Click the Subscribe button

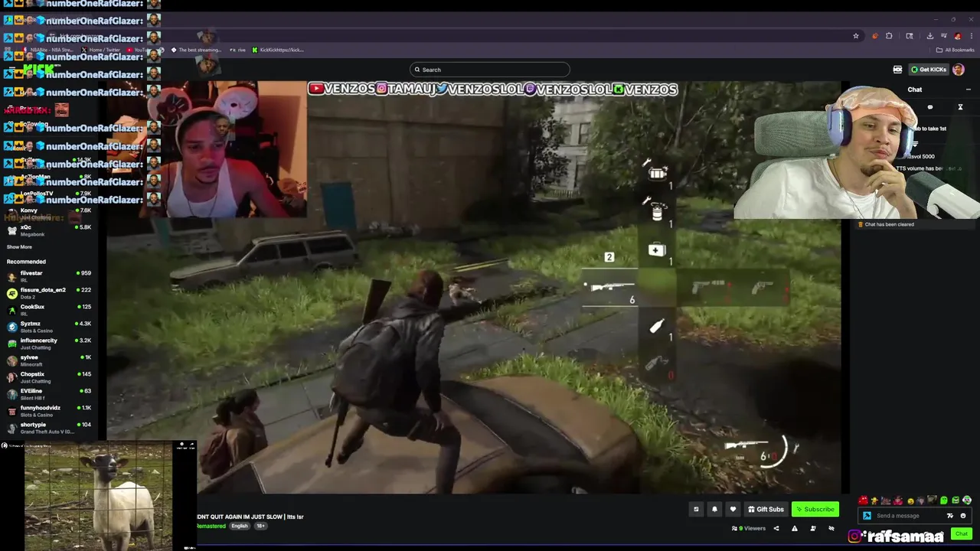[815, 509]
